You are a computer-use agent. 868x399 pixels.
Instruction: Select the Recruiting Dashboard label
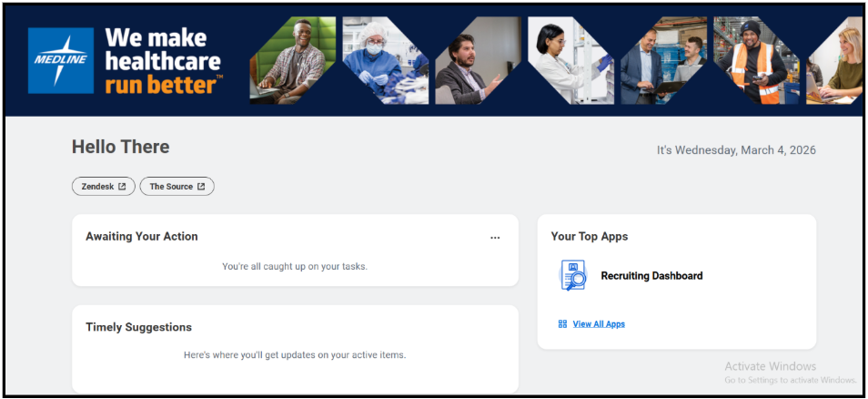[651, 276]
